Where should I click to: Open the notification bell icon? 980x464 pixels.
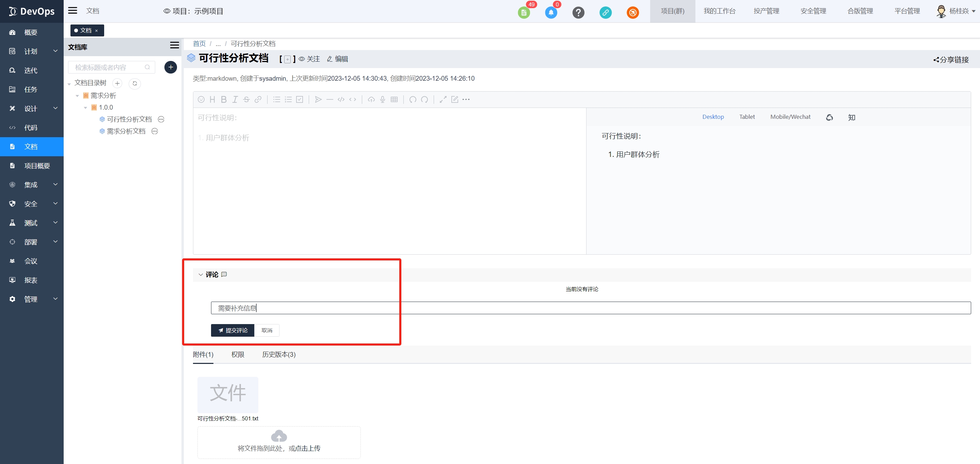point(551,13)
